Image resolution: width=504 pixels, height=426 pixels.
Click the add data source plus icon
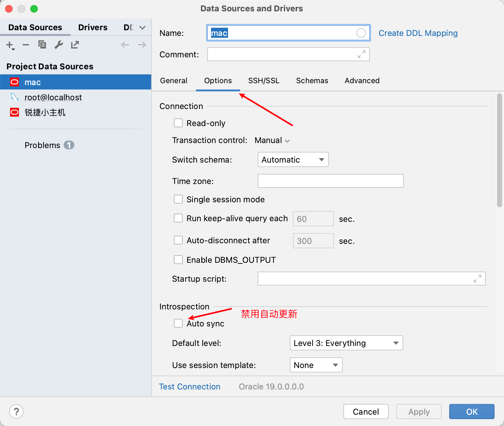(10, 45)
